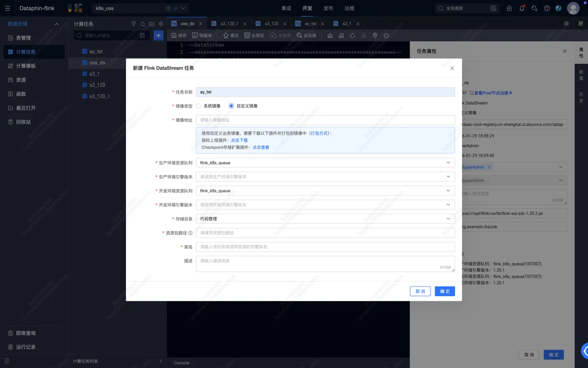
Task: Click 确定 in the new task dialog
Action: coord(445,291)
